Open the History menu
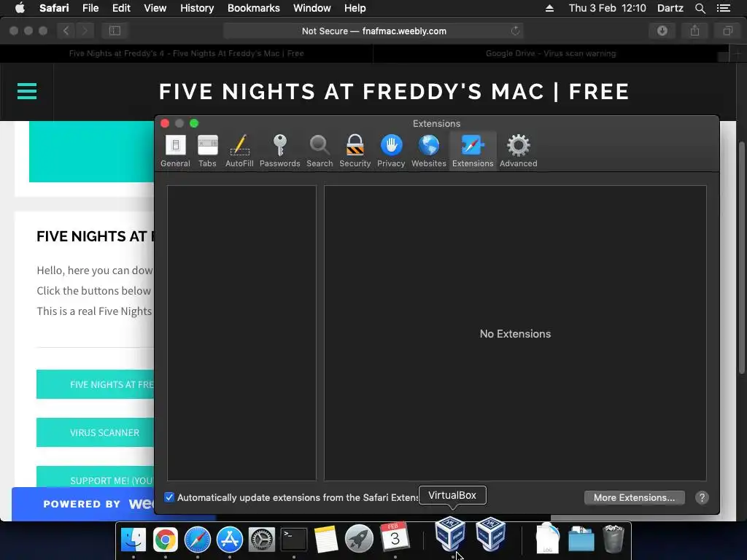The width and height of the screenshot is (747, 560). [x=197, y=8]
